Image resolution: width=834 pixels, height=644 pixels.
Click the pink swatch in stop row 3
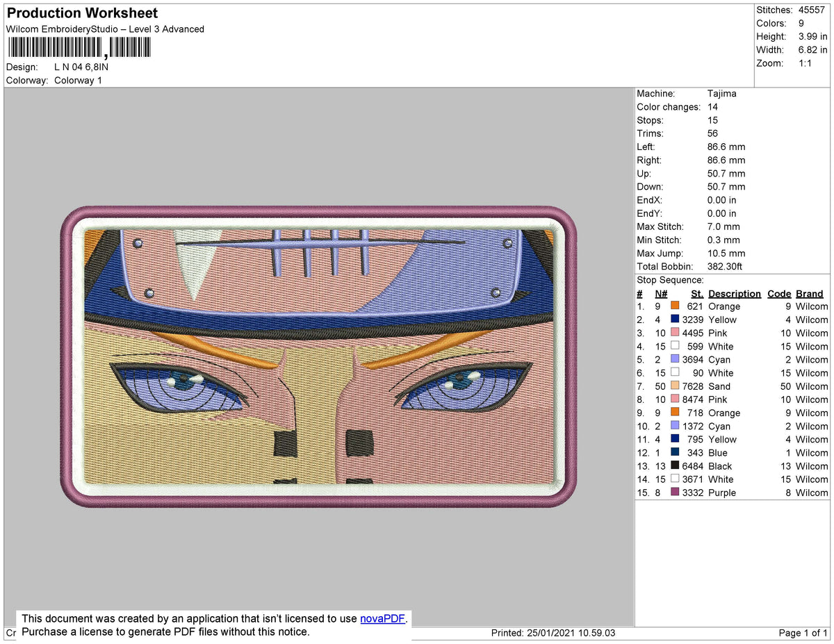tap(675, 333)
